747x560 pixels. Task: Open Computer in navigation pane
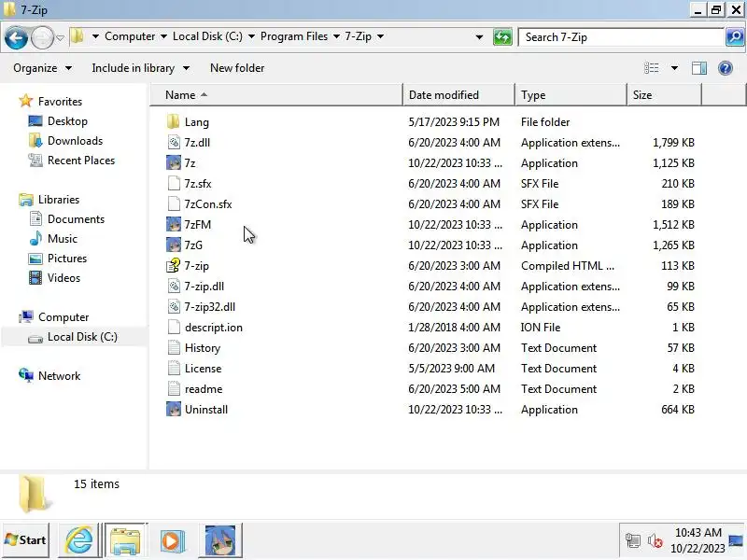pyautogui.click(x=63, y=317)
